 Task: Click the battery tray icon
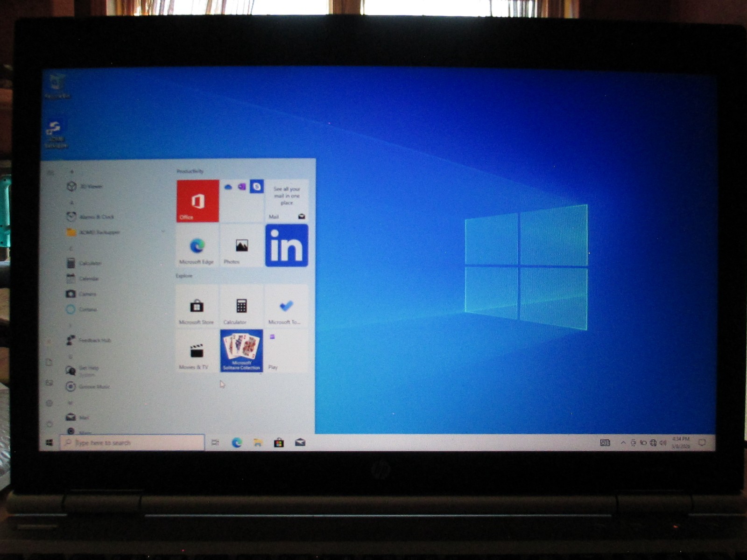click(643, 442)
